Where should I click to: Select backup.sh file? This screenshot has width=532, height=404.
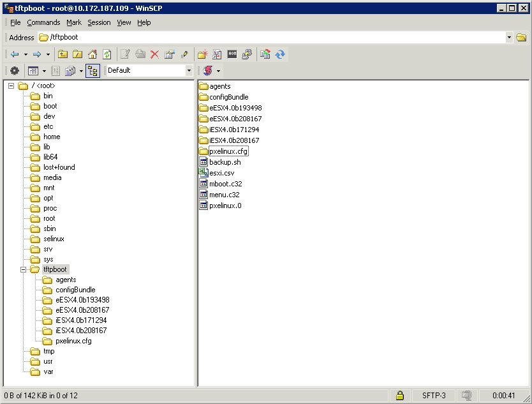225,162
